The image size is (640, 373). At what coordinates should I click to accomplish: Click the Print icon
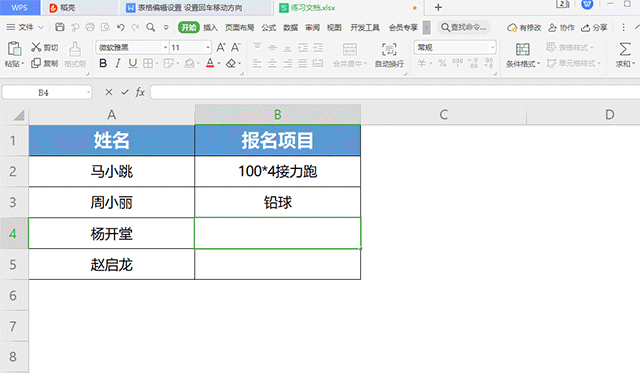tap(90, 27)
